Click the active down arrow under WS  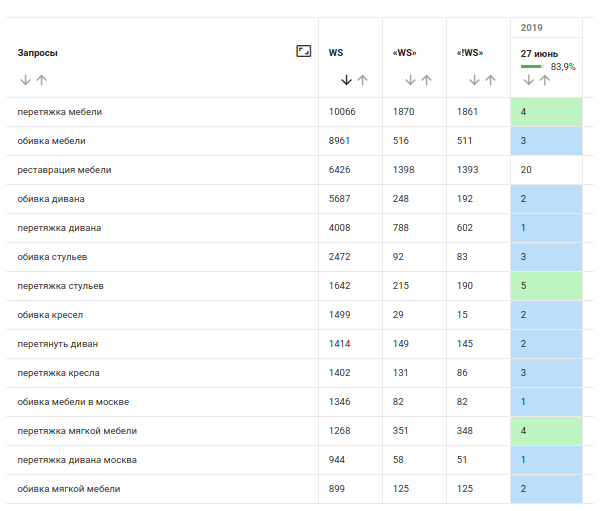click(x=346, y=80)
